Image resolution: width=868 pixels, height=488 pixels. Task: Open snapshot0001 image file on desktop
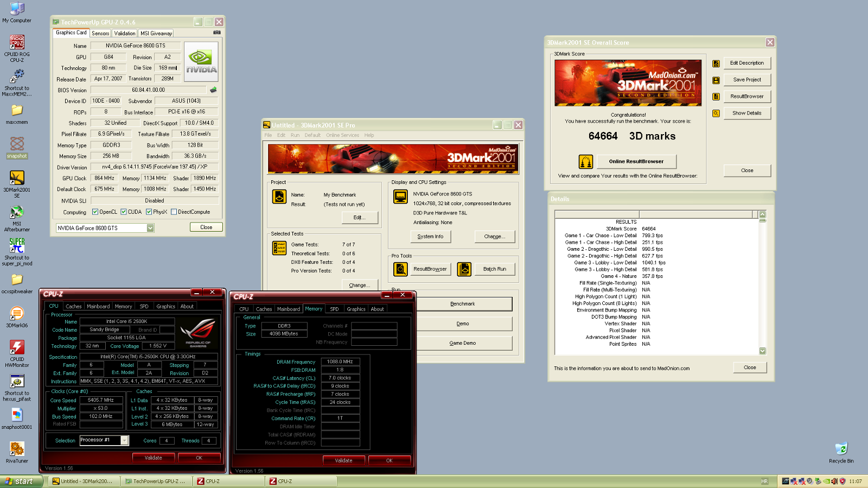pos(17,415)
